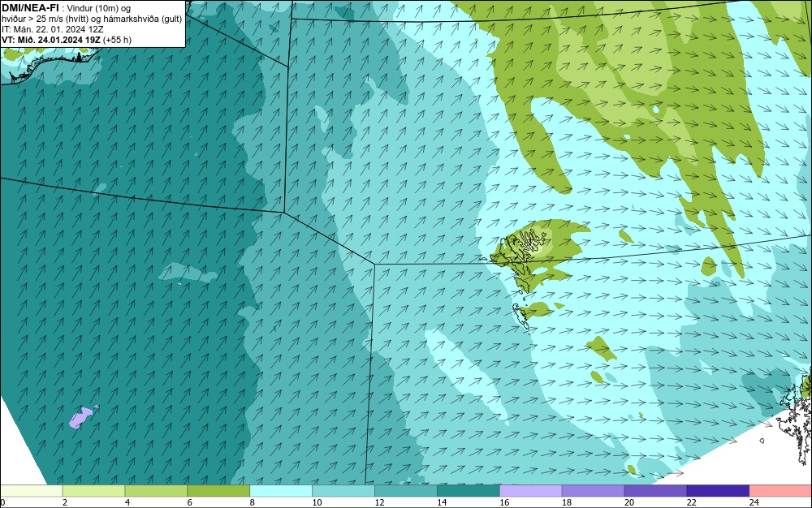Select the 18–20 m/s medium purple legend swatch
This screenshot has width=812, height=508.
tap(593, 491)
